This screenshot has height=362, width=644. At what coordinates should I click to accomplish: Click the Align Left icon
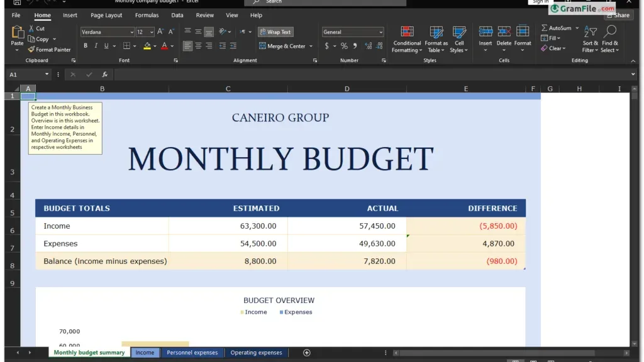pos(187,46)
